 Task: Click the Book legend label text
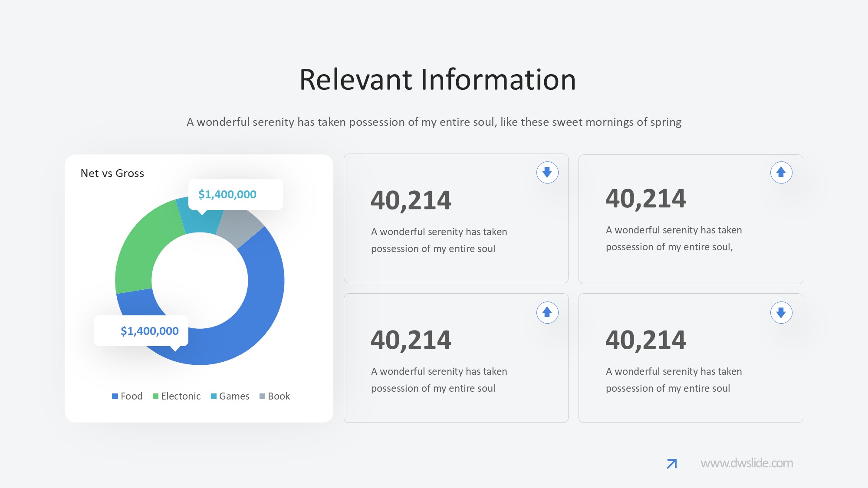pyautogui.click(x=279, y=396)
